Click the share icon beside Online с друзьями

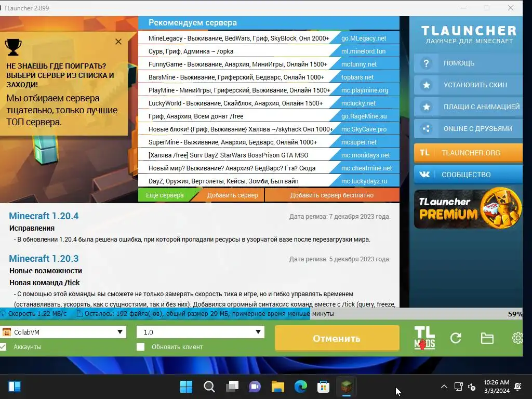(x=426, y=129)
